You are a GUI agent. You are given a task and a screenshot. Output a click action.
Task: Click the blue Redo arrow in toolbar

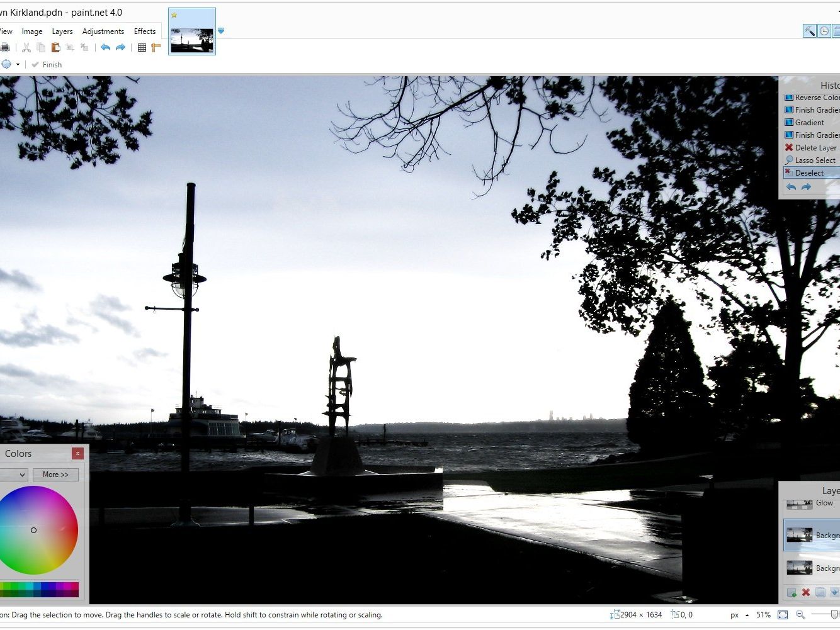coord(120,47)
